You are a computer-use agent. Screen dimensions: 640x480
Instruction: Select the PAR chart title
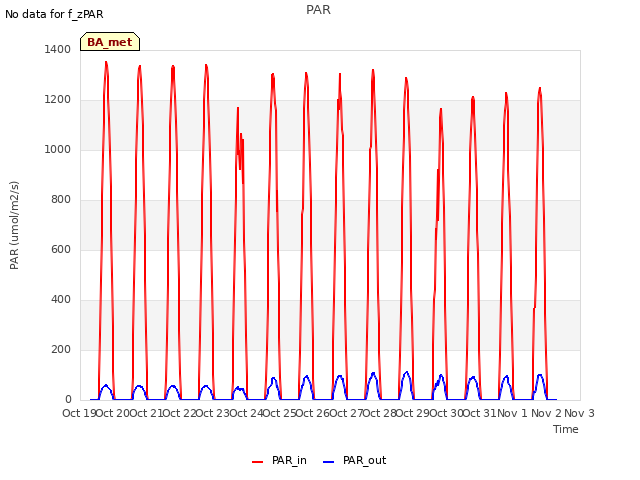(x=318, y=10)
